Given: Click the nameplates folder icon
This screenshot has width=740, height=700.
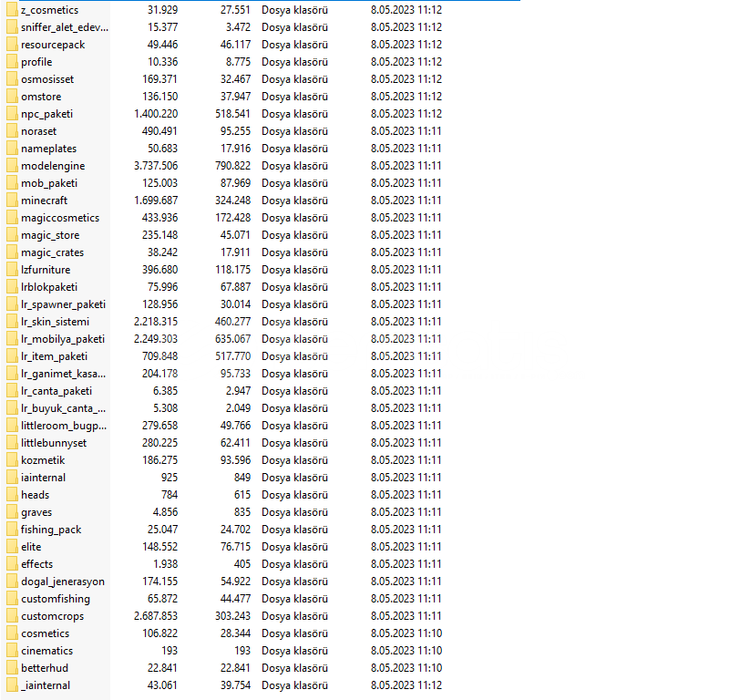Looking at the screenshot, I should (12, 149).
